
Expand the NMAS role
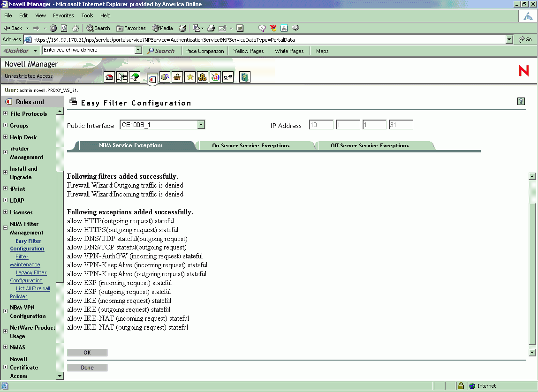[6, 347]
